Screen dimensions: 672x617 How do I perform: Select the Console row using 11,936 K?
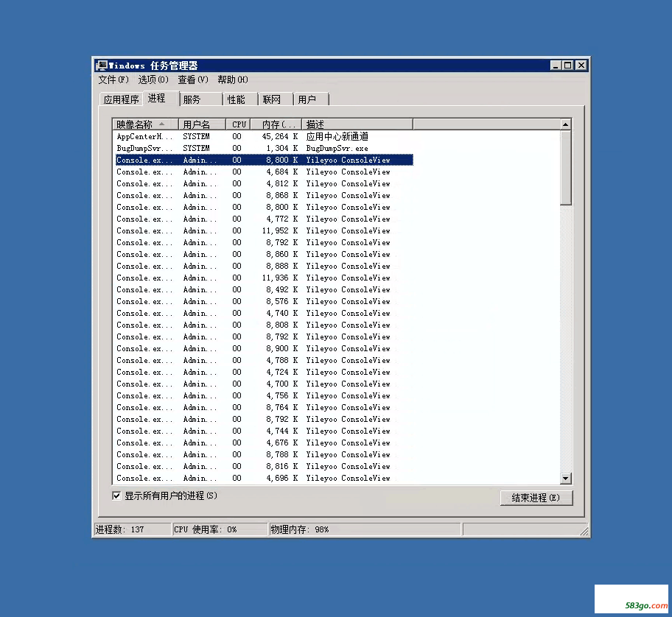(265, 278)
